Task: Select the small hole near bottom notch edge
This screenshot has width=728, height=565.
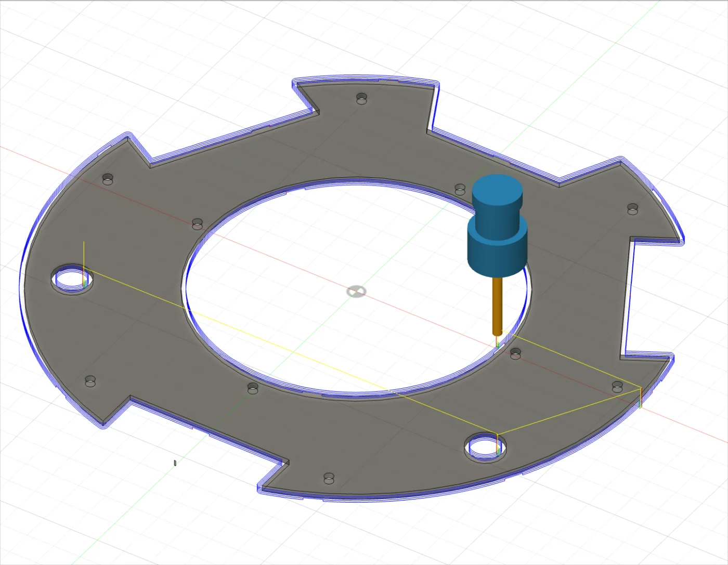Action: tap(329, 478)
